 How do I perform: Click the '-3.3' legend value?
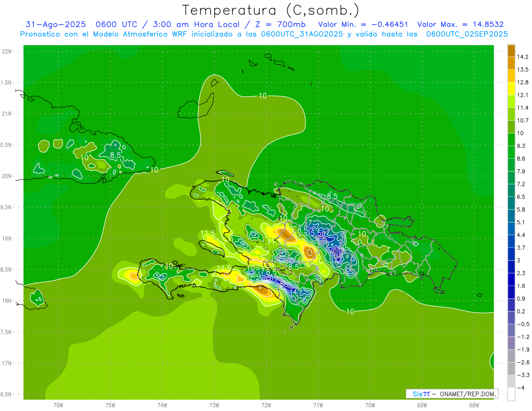(x=522, y=375)
